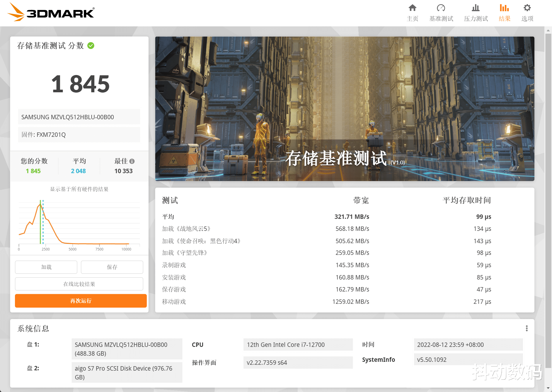This screenshot has width=552, height=392.
Task: Click the 加载 button
Action: (46, 267)
